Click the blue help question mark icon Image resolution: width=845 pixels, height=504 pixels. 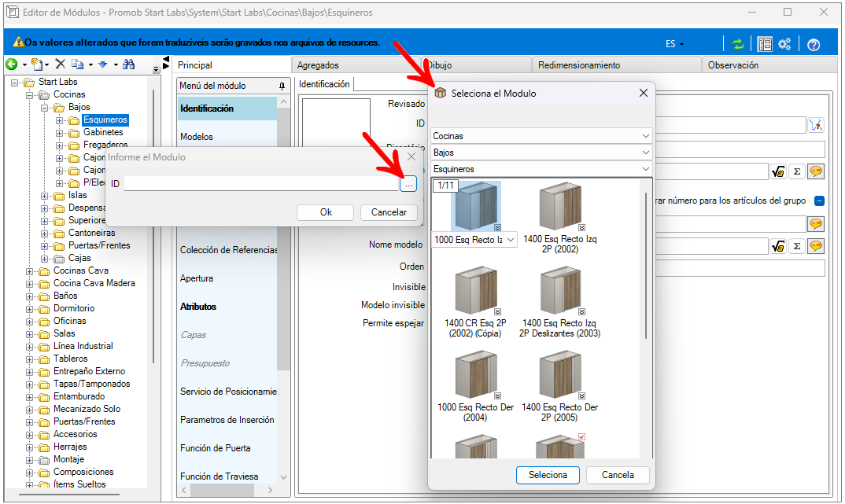pyautogui.click(x=814, y=45)
